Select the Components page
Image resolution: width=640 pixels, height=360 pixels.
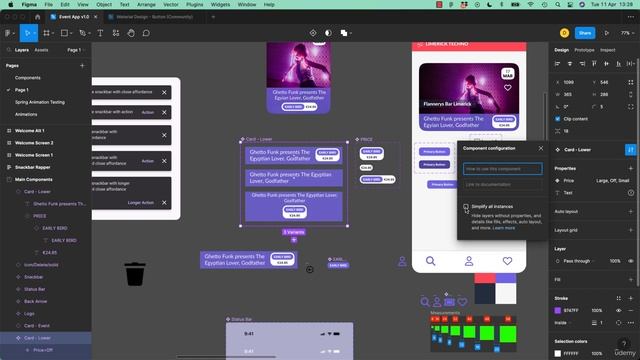coord(28,78)
